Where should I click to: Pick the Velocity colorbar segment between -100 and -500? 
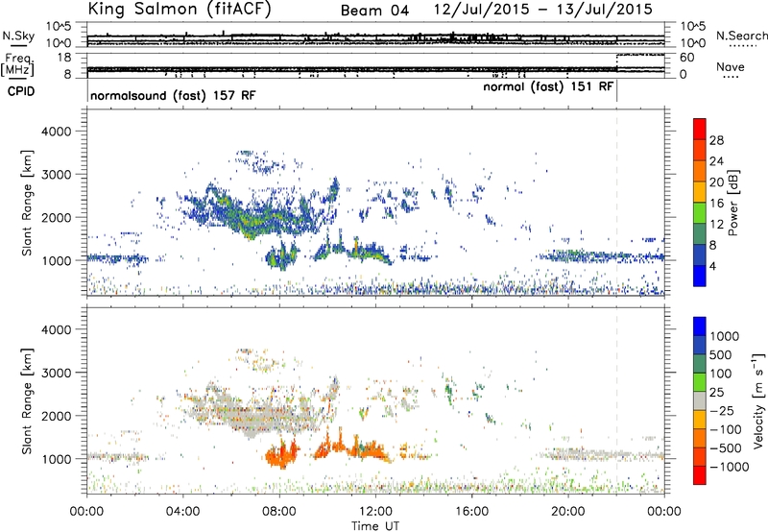pyautogui.click(x=700, y=439)
